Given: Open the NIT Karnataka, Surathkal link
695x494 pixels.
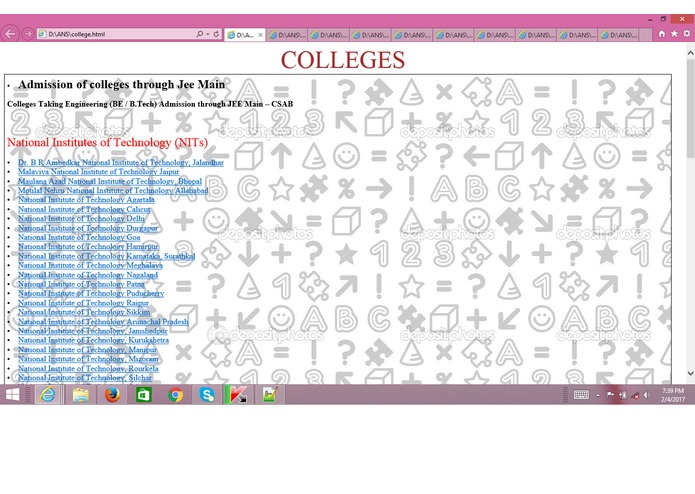Looking at the screenshot, I should [106, 256].
